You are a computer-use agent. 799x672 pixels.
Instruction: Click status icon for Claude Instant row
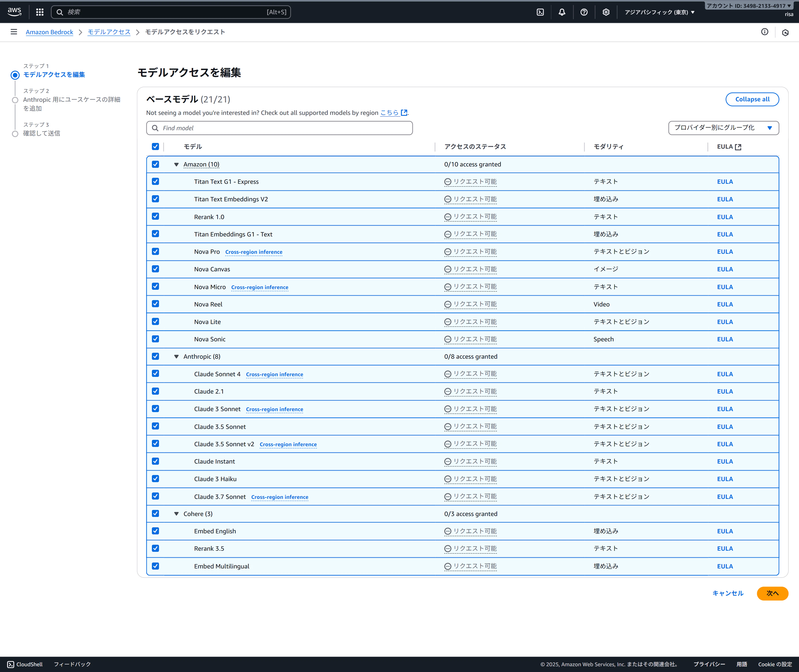pyautogui.click(x=448, y=462)
